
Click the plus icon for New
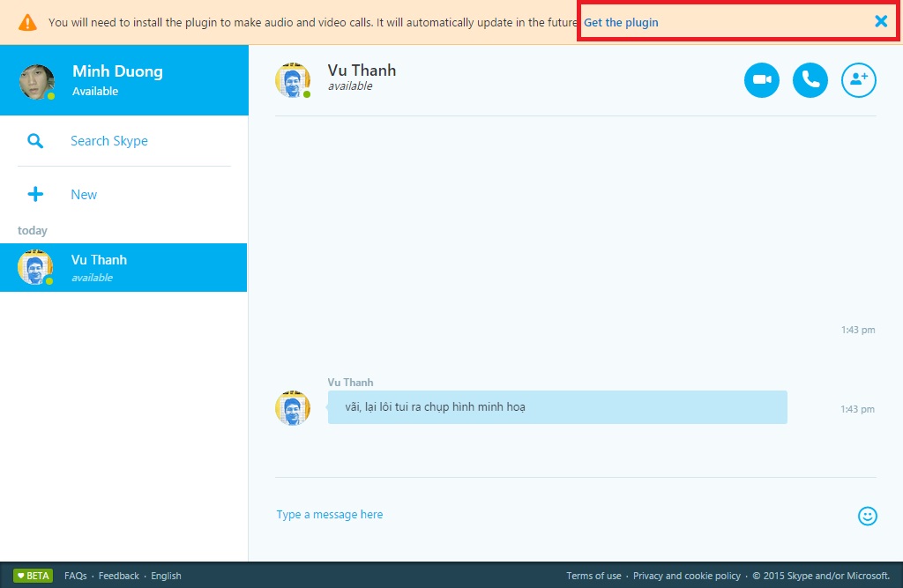pyautogui.click(x=35, y=195)
